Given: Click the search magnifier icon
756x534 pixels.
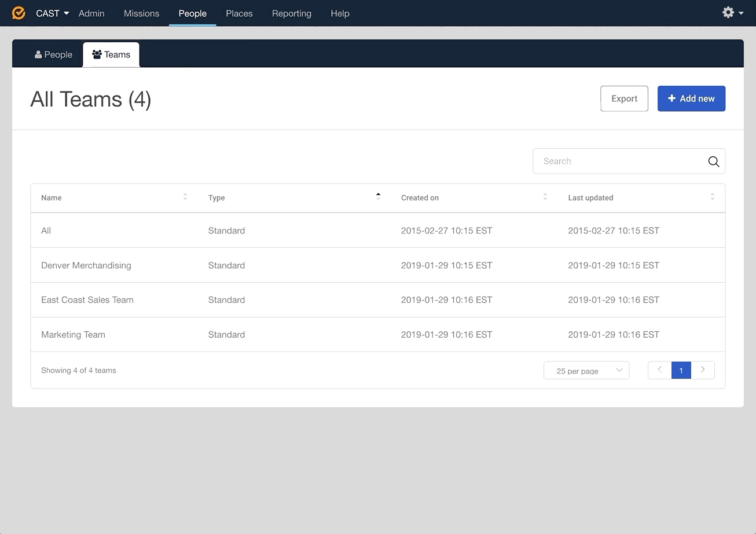Looking at the screenshot, I should (x=713, y=162).
